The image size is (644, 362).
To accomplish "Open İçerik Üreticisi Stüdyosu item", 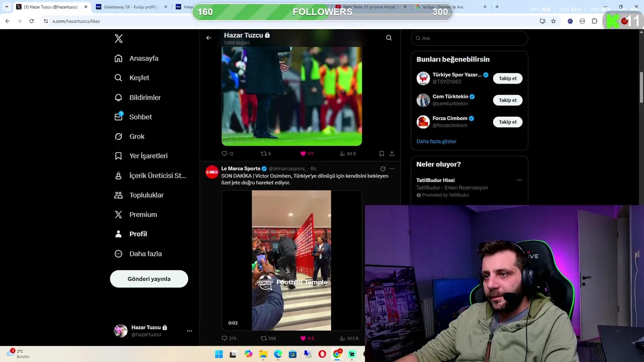I will 150,175.
